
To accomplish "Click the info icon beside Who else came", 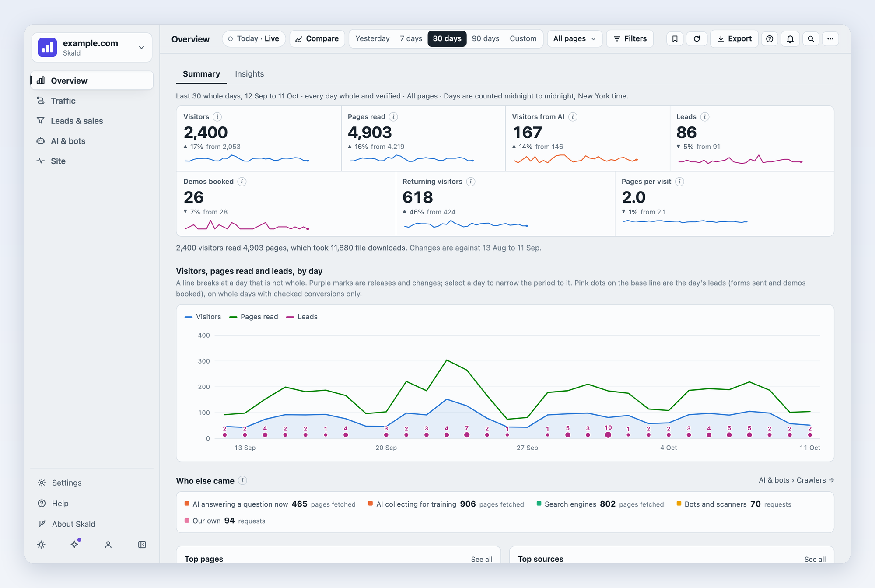I will pos(243,480).
